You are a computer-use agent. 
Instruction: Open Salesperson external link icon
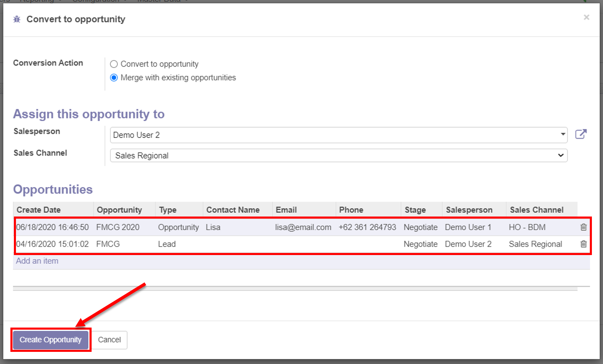click(581, 134)
